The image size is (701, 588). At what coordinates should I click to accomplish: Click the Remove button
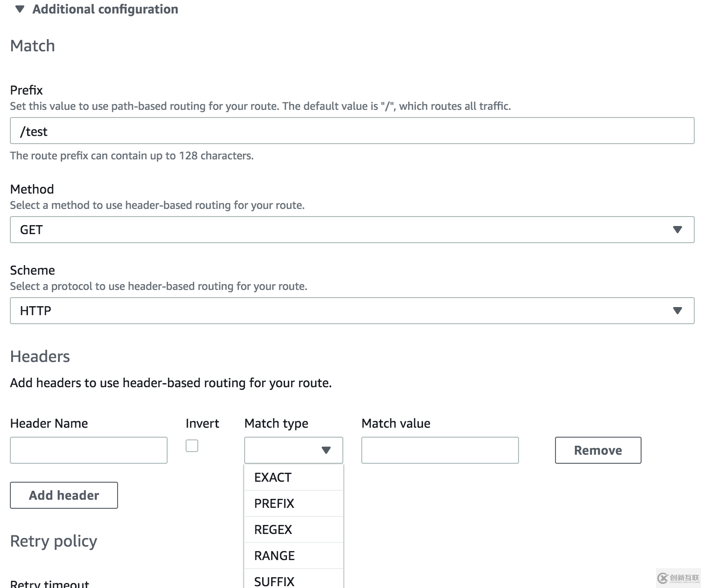pos(598,450)
